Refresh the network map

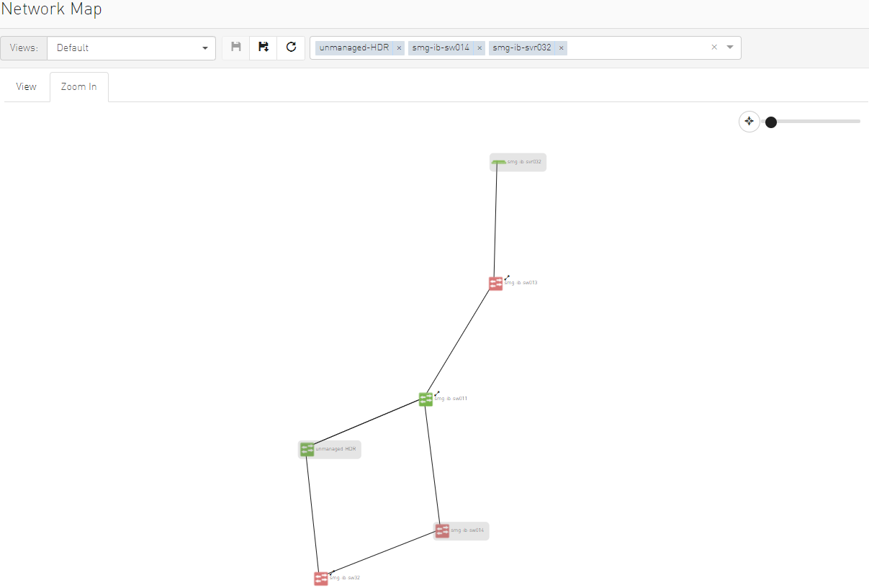point(291,47)
